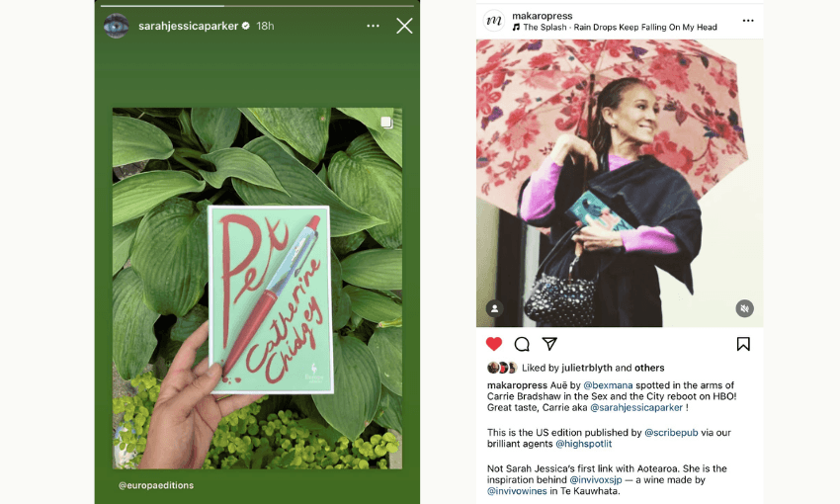The image size is (840, 504).
Task: Open the @highspotlit agents link
Action: point(583,444)
